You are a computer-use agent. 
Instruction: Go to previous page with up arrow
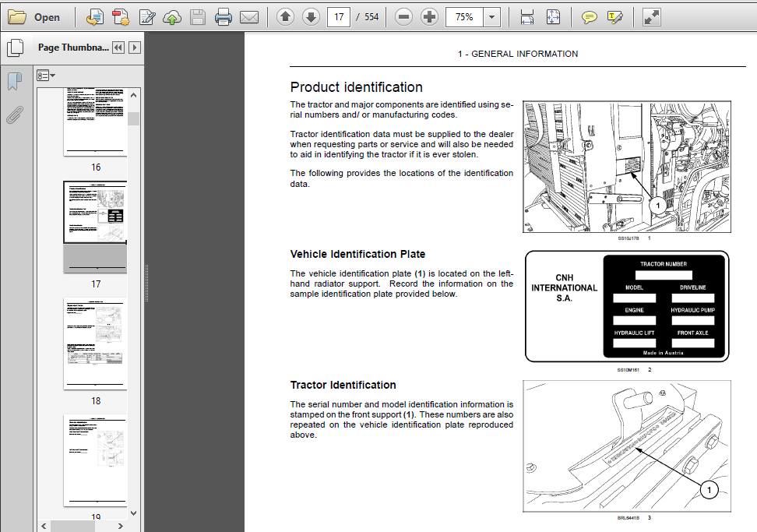coord(285,17)
